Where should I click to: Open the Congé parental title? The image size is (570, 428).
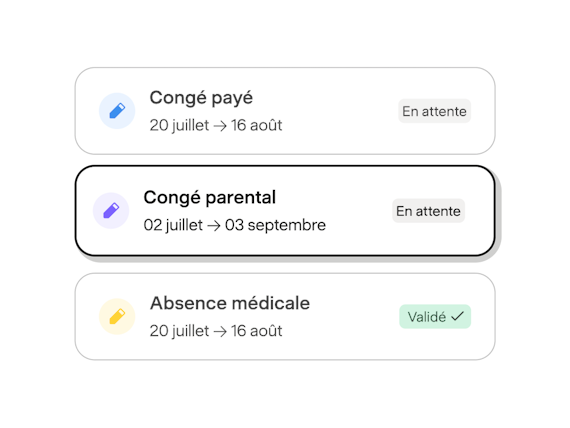click(210, 198)
